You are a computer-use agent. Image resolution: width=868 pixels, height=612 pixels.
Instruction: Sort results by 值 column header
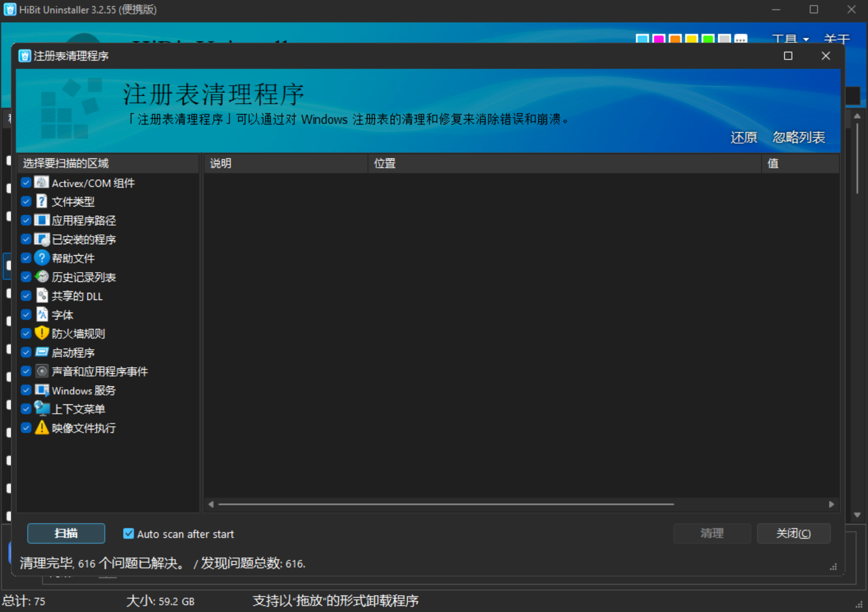[800, 163]
